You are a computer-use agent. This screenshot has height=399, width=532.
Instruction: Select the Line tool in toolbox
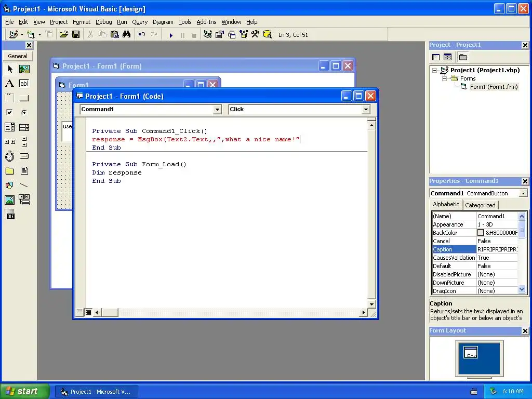coord(24,185)
